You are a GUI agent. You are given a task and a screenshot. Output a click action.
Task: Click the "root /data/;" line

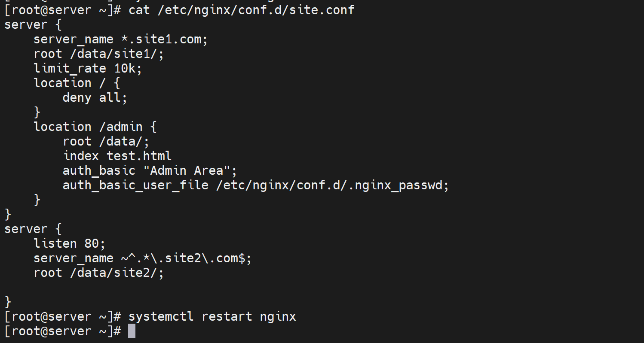click(106, 141)
